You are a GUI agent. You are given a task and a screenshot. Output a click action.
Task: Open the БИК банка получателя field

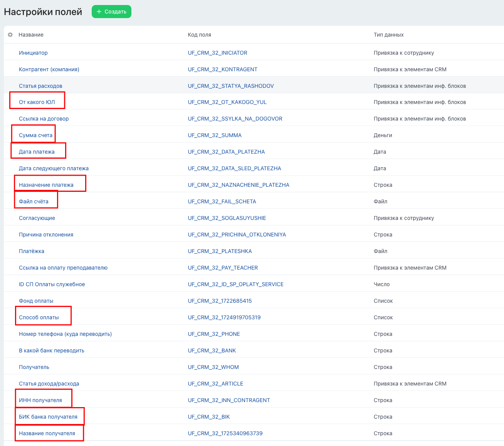click(x=48, y=417)
